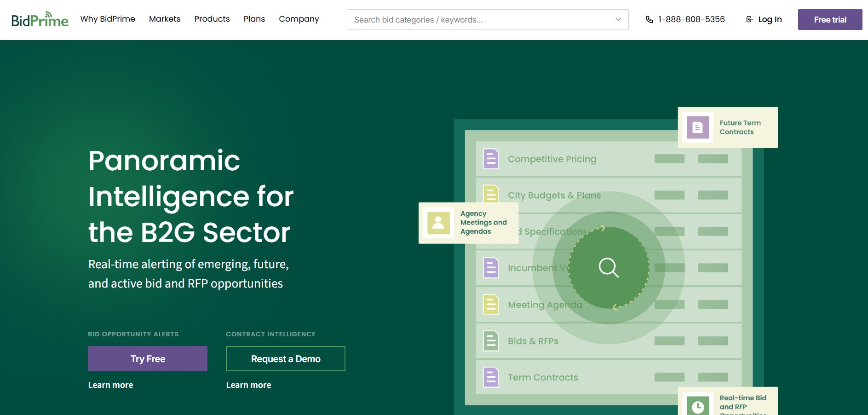868x415 pixels.
Task: Click the yellow document icon beside City Budgets & Plans
Action: coord(491,194)
